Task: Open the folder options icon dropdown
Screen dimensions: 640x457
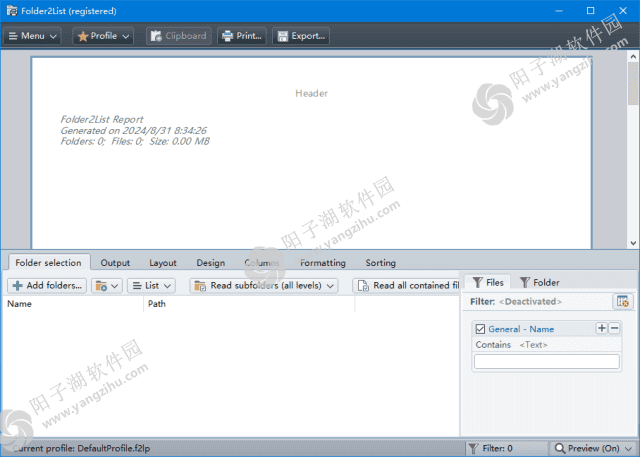Action: click(107, 286)
